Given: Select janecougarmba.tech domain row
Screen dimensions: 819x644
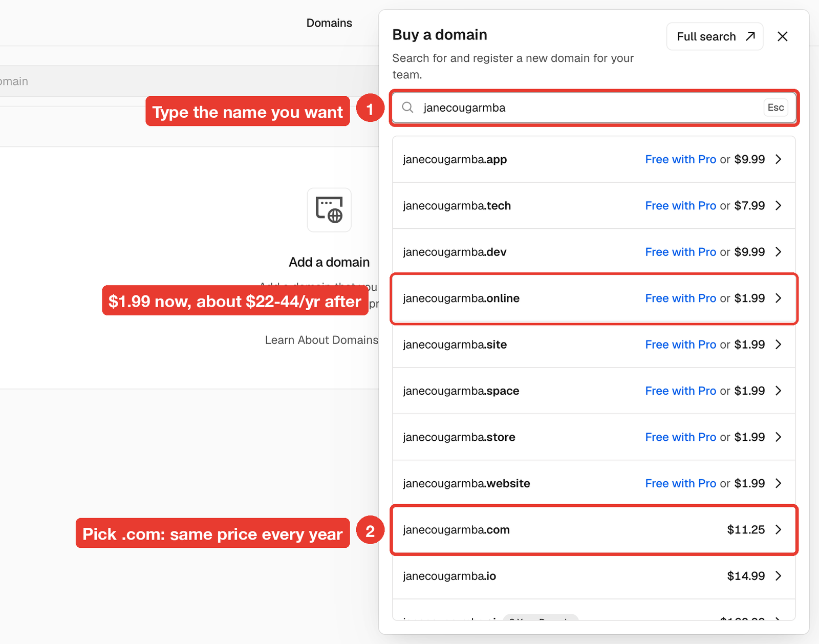Looking at the screenshot, I should pyautogui.click(x=594, y=206).
